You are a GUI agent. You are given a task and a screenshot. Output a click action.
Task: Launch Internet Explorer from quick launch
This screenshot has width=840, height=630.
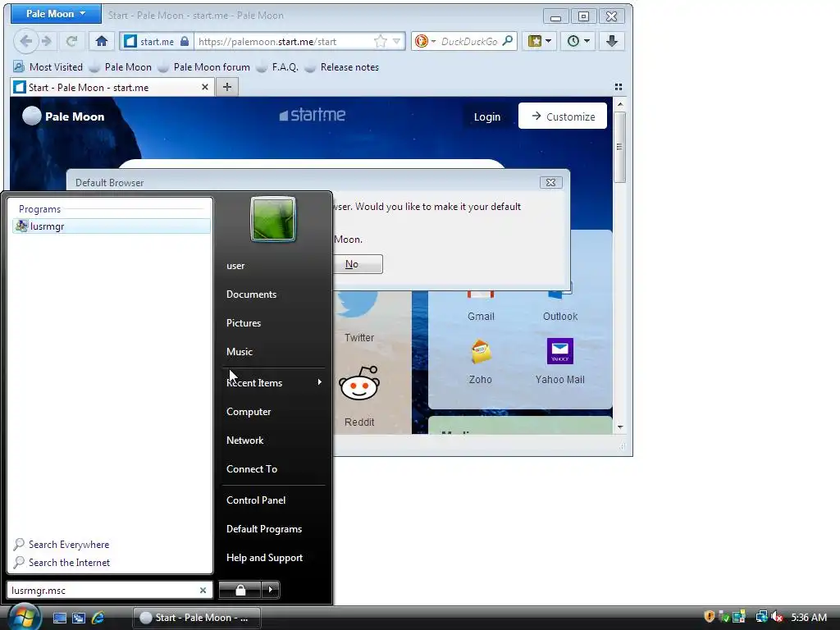98,618
